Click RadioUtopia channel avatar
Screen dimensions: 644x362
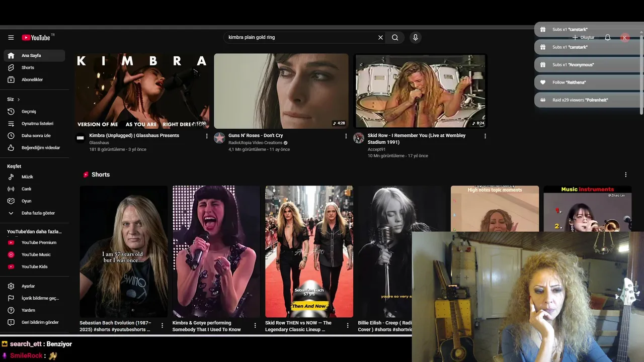tap(219, 138)
